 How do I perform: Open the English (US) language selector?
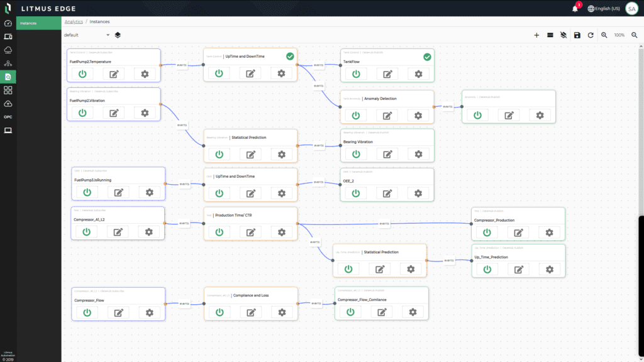click(x=604, y=8)
